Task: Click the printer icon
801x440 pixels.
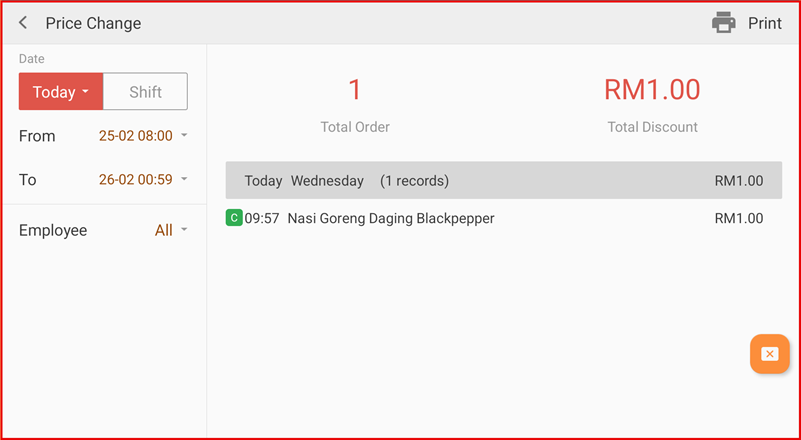Action: click(x=723, y=23)
